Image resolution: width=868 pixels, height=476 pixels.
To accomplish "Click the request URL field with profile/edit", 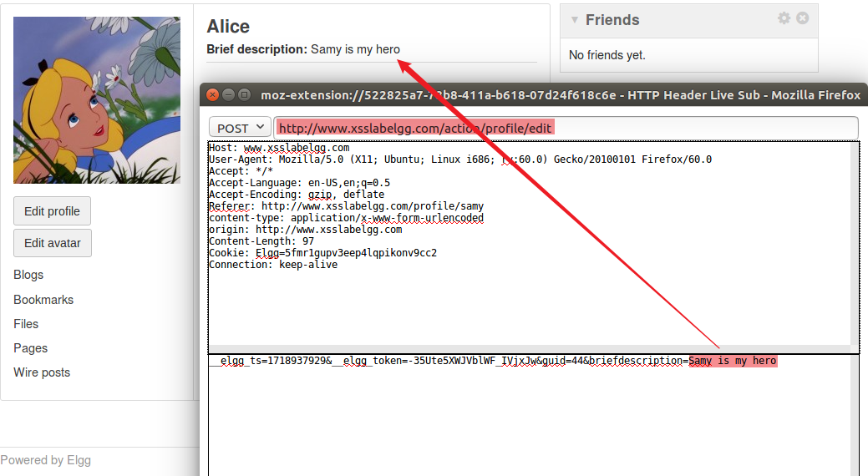I will pos(566,128).
